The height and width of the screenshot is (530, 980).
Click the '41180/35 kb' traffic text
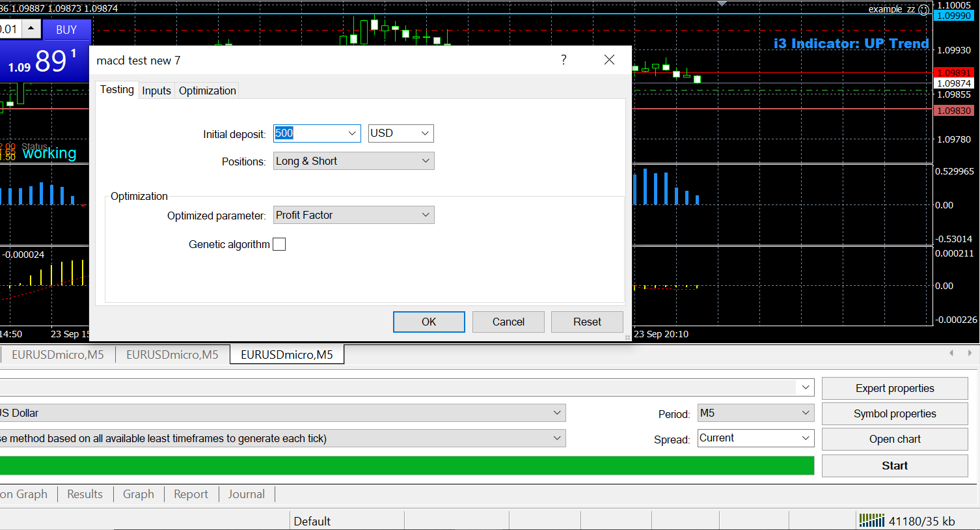(x=921, y=521)
